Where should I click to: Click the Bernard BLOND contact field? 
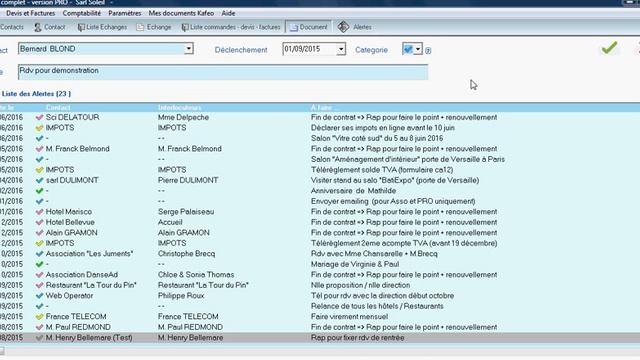tap(101, 49)
